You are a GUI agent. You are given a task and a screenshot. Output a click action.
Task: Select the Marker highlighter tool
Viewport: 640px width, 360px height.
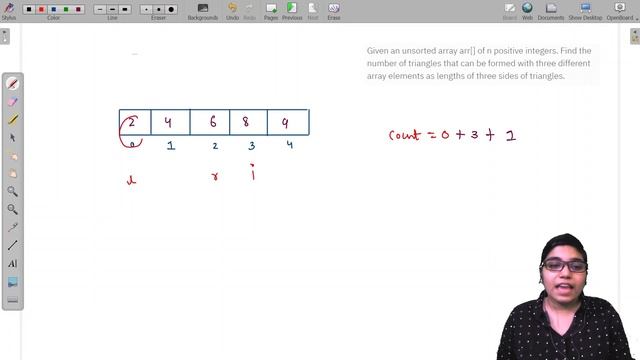pyautogui.click(x=13, y=120)
